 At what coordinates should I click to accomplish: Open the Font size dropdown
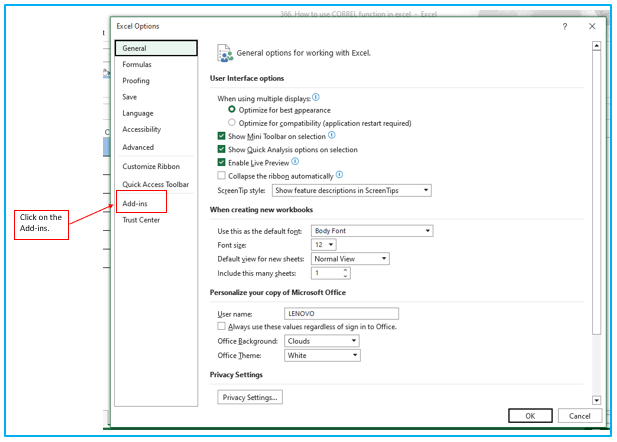[323, 245]
